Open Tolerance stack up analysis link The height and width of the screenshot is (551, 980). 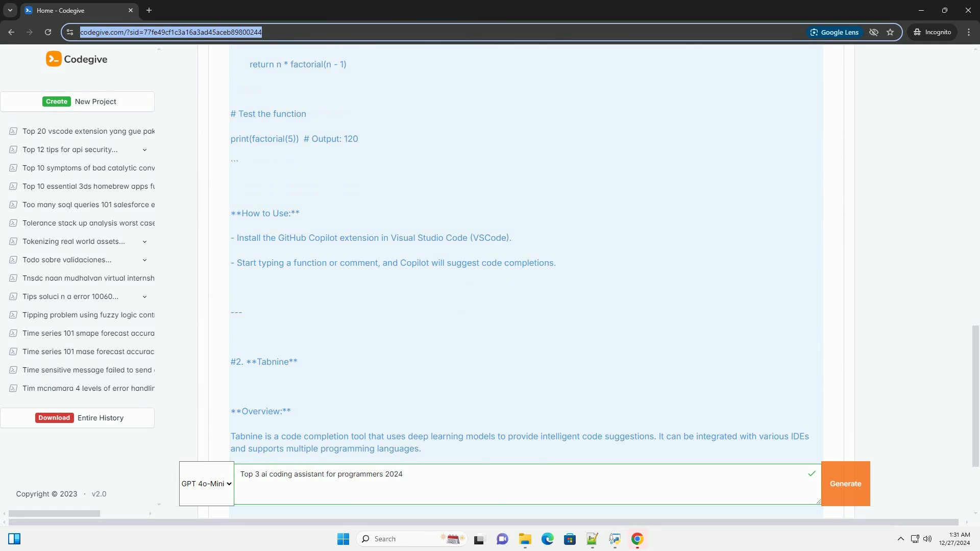tap(88, 223)
